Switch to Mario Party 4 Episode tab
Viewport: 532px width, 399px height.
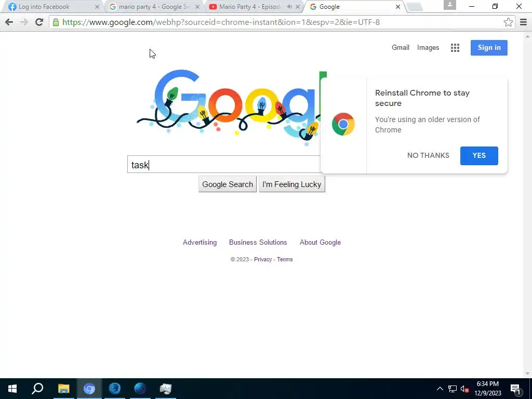(254, 7)
